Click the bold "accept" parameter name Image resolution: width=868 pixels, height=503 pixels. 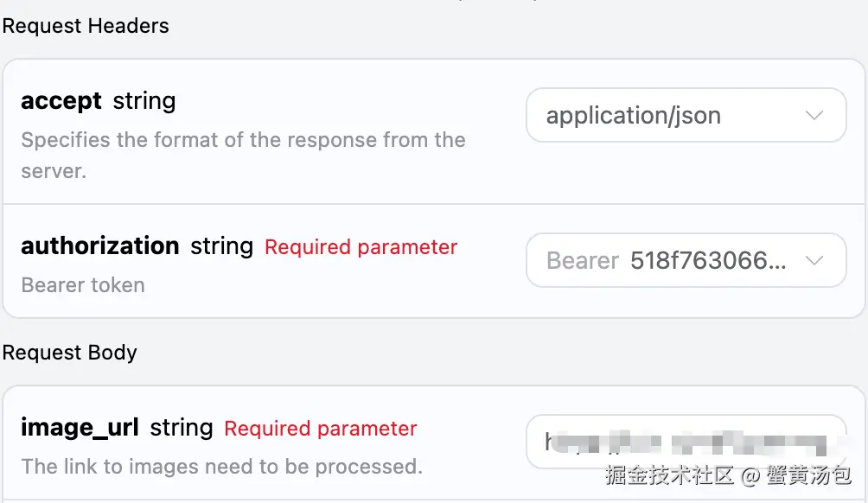(61, 101)
